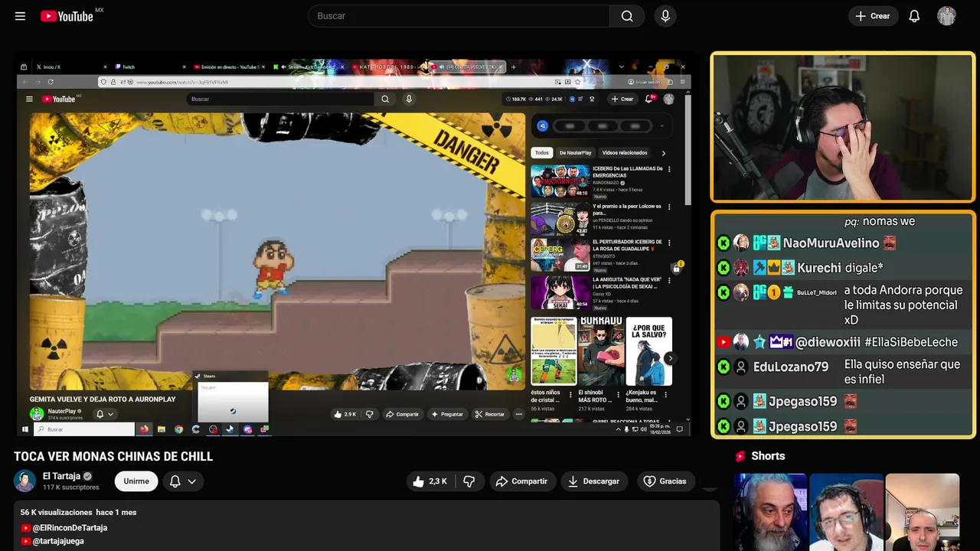Open the account avatar menu at top
Image resolution: width=980 pixels, height=551 pixels.
coord(946,16)
